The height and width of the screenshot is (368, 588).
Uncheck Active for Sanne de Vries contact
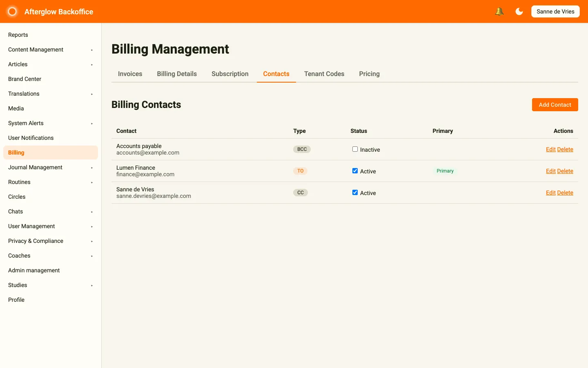[355, 193]
